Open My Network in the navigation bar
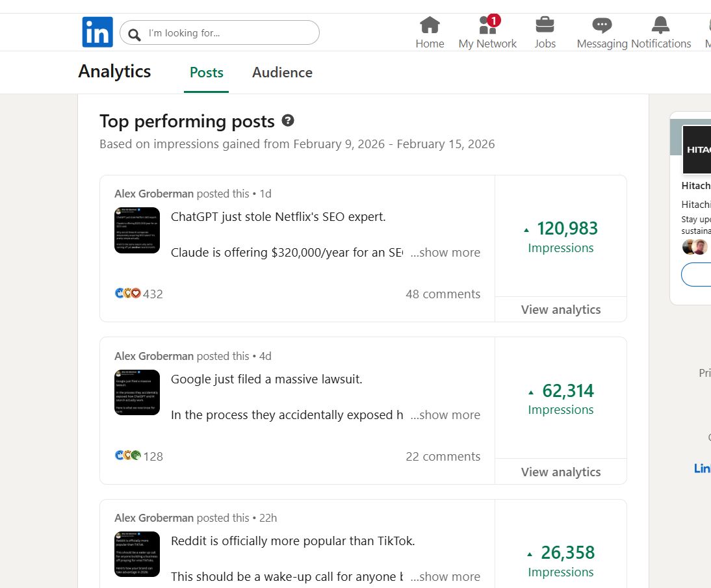 487,32
